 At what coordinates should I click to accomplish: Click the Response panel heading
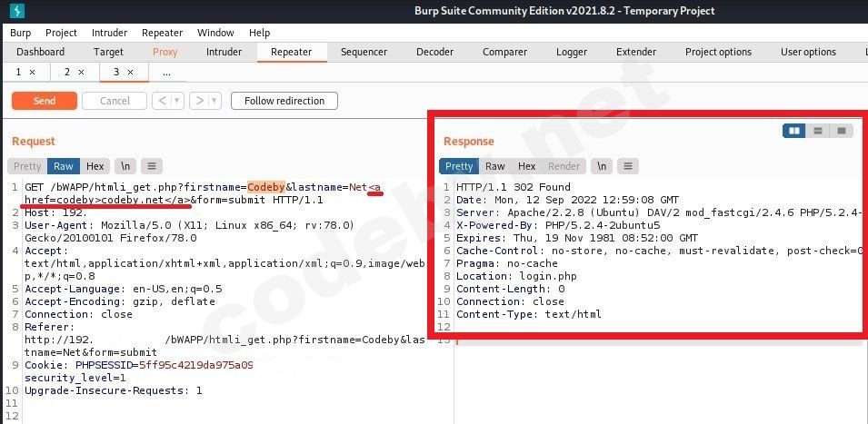[469, 142]
